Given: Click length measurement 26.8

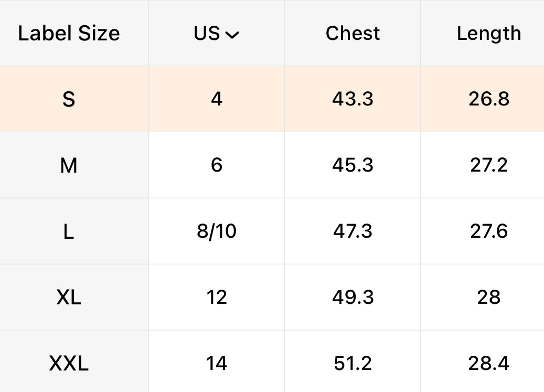Looking at the screenshot, I should tap(488, 99).
